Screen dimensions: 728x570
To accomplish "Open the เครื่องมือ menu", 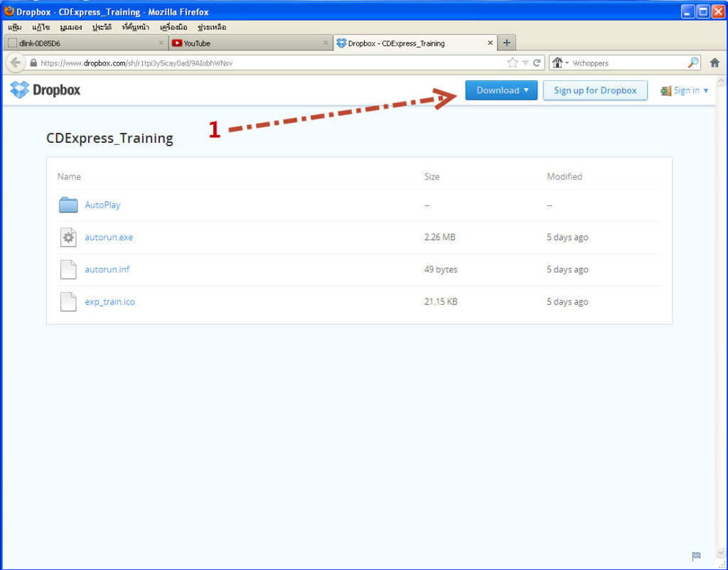I will [173, 27].
